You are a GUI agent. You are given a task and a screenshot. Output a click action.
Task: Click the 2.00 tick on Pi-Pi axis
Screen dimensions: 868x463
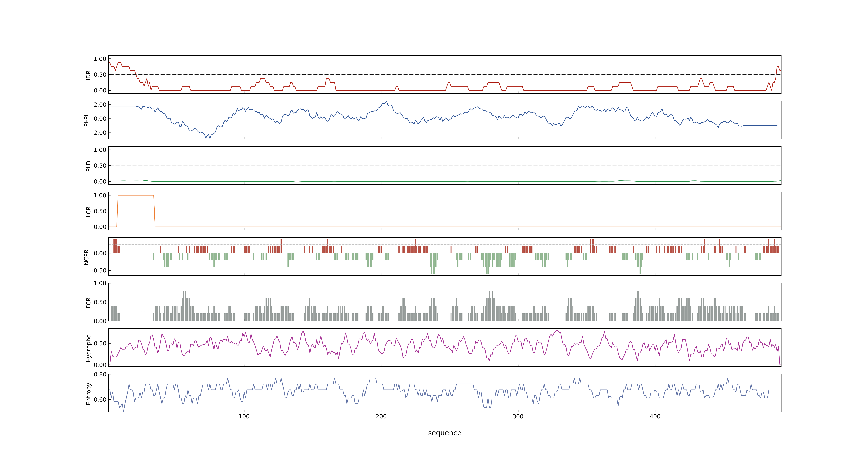pos(100,105)
